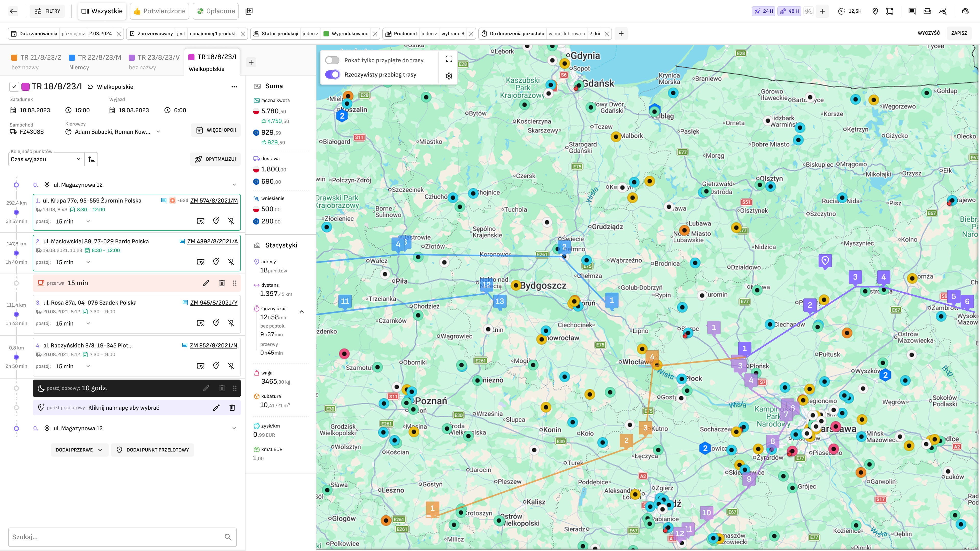Edit the 15 min przerwa break

click(206, 283)
